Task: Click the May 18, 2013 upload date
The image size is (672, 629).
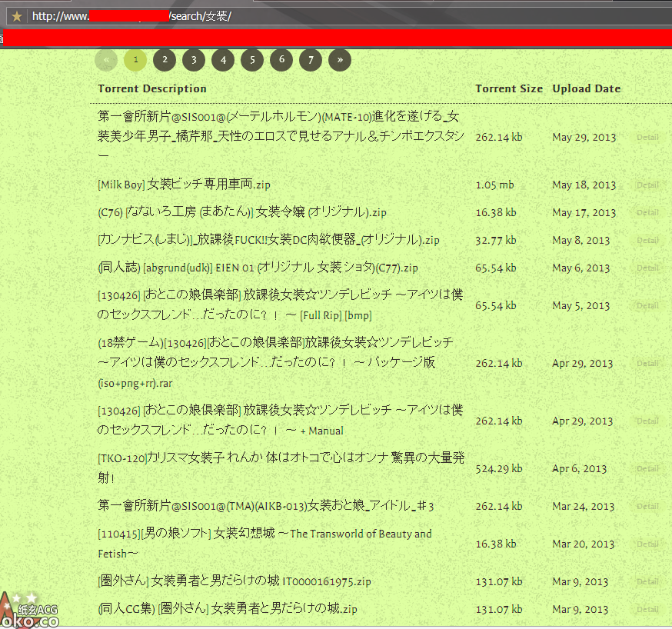Action: pos(584,185)
